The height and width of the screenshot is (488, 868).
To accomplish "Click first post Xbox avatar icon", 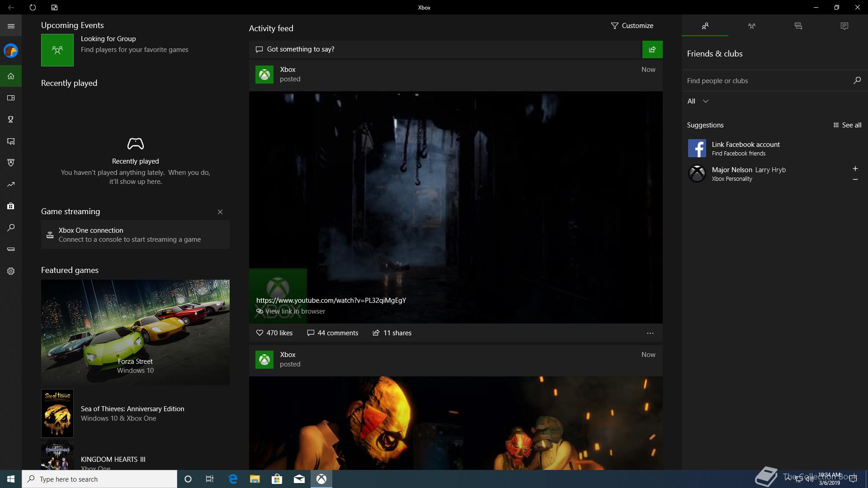I will (x=264, y=75).
